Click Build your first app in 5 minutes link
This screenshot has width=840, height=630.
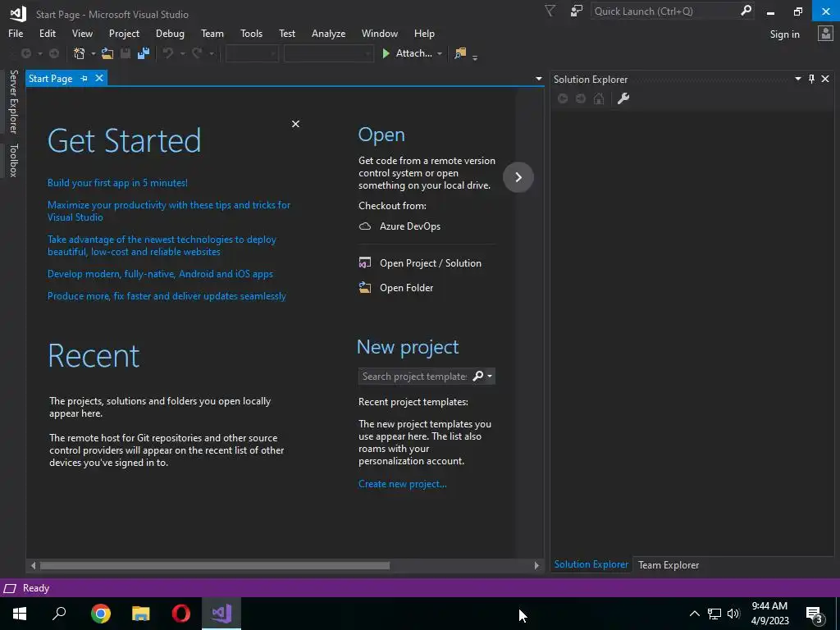click(x=117, y=183)
